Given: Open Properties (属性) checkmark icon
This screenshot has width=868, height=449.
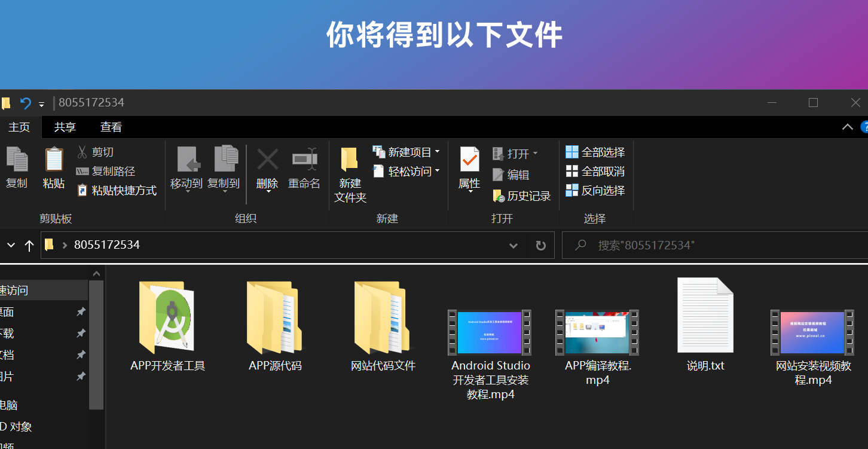Looking at the screenshot, I should (469, 160).
